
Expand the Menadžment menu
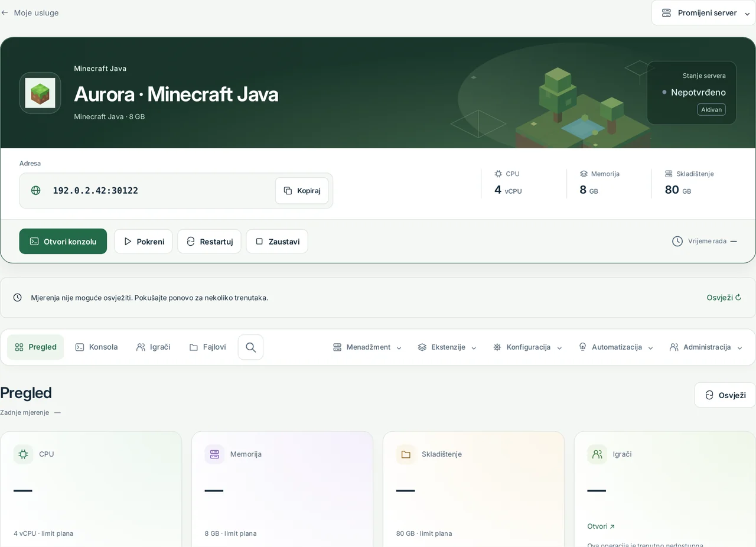tap(367, 347)
